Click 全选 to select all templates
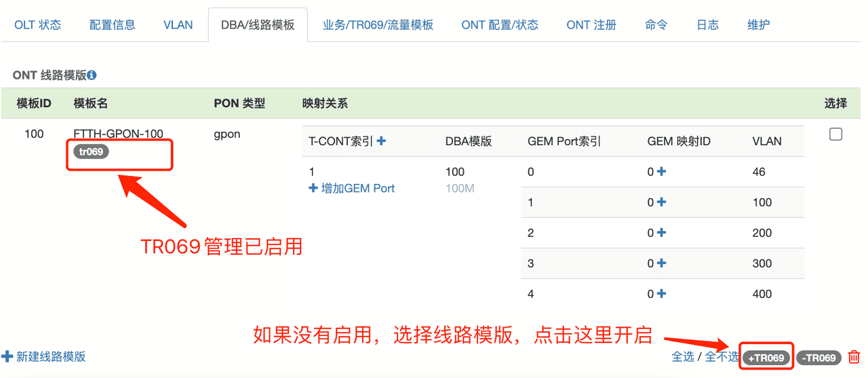Image resolution: width=868 pixels, height=378 pixels. (683, 357)
